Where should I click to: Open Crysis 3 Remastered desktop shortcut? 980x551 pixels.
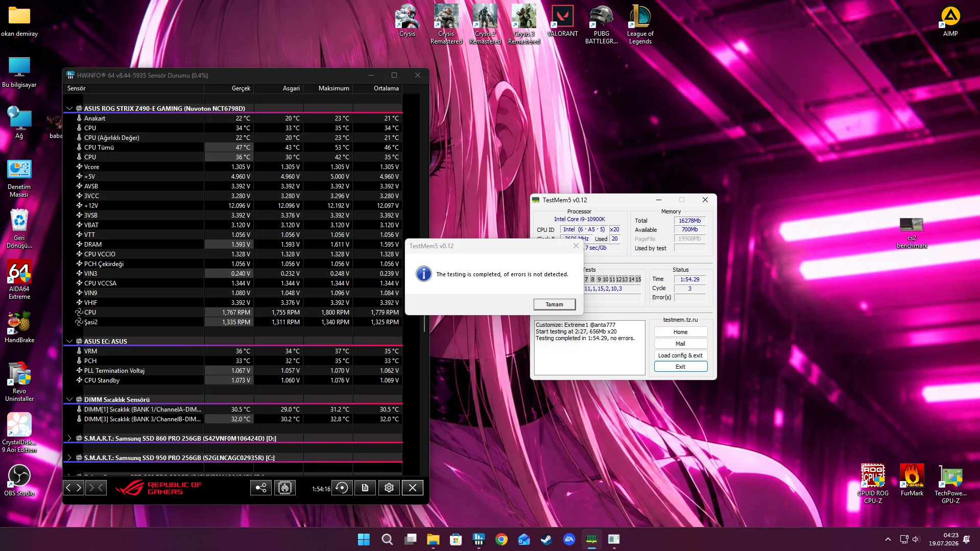tap(523, 25)
